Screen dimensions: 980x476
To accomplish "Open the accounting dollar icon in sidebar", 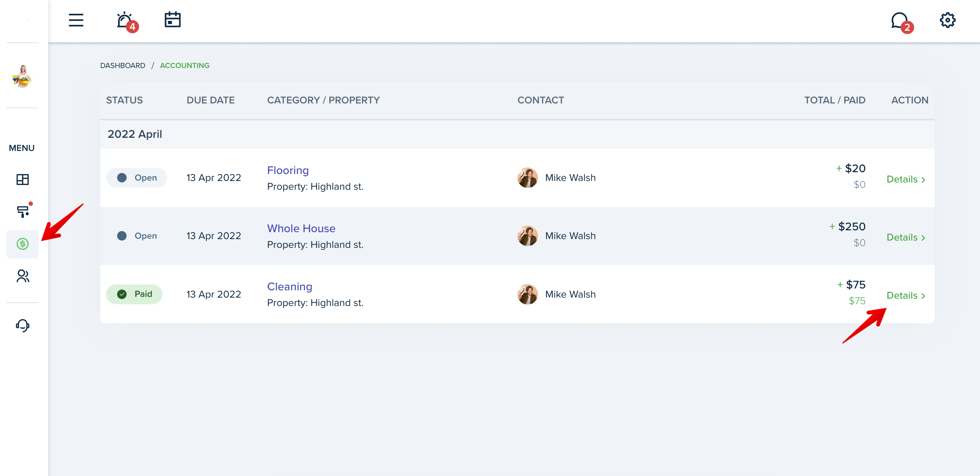I will (22, 244).
